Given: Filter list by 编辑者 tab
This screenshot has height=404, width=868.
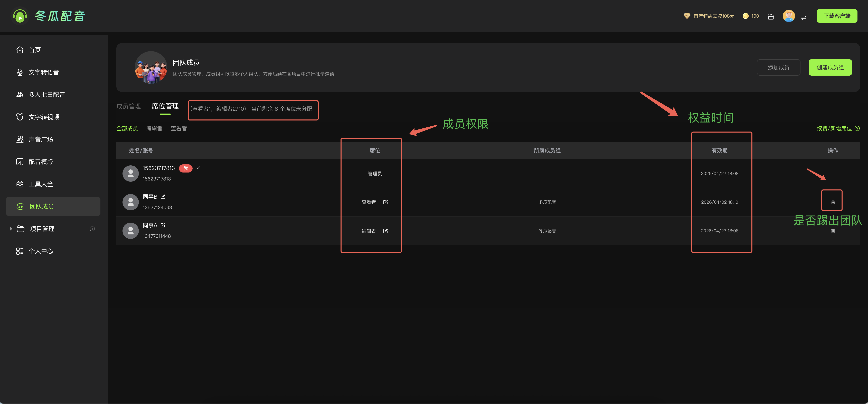Looking at the screenshot, I should coord(154,128).
